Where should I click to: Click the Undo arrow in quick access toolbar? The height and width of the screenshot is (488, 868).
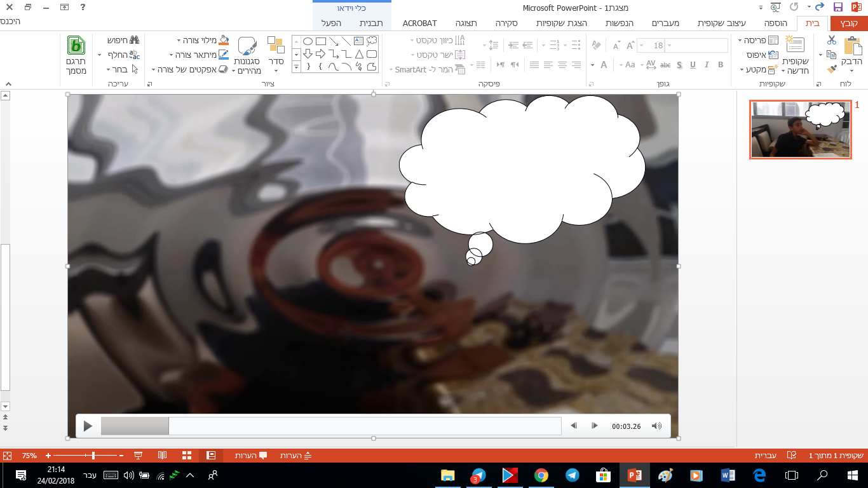point(820,8)
